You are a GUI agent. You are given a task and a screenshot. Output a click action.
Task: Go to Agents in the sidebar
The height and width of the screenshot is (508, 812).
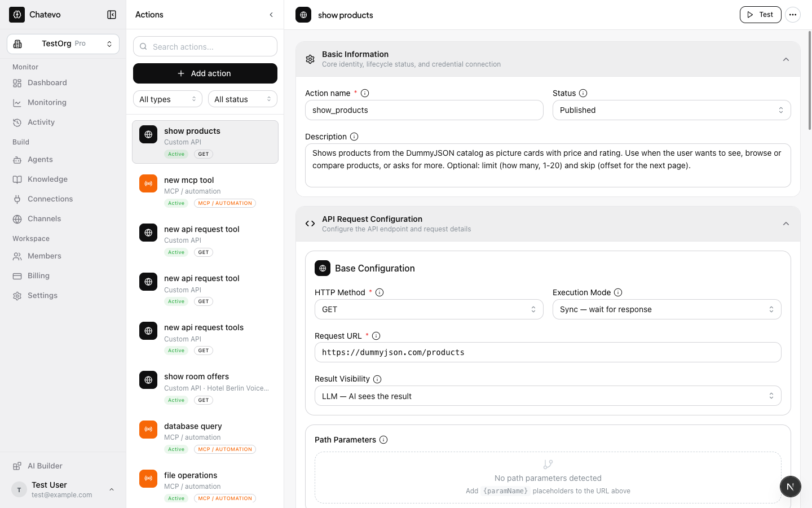(x=40, y=160)
